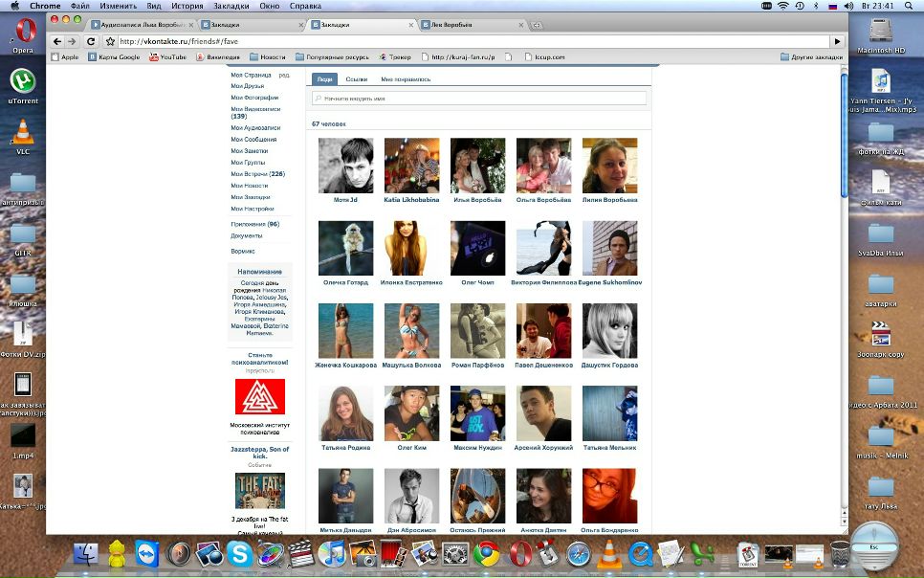The image size is (924, 578).
Task: Switch to the 'Ссылки' tab
Action: [356, 79]
